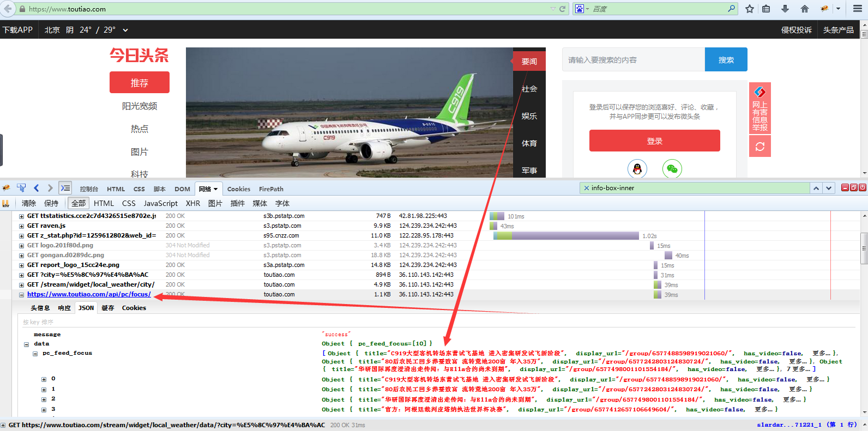Click the C919 airplane news image

coord(349,112)
